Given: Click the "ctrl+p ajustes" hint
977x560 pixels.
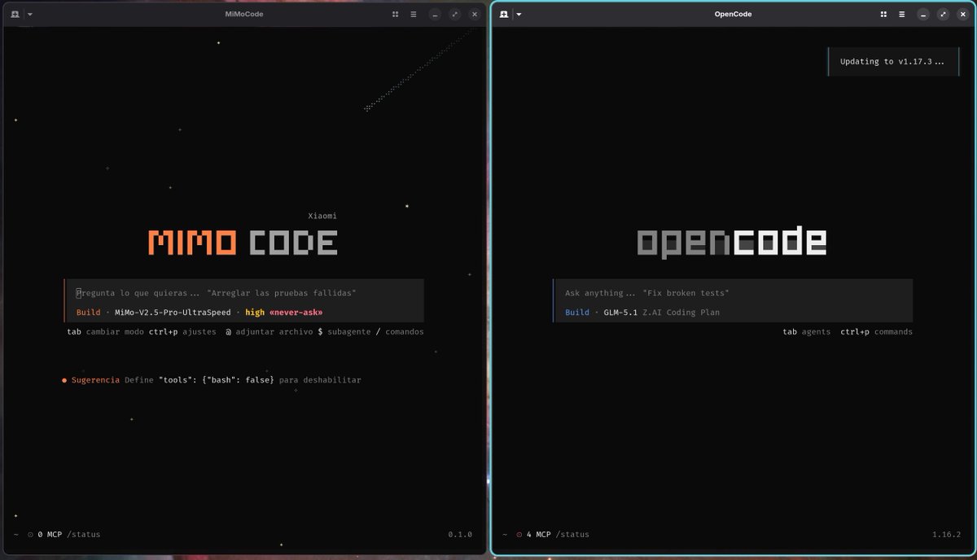Looking at the screenshot, I should click(x=182, y=332).
